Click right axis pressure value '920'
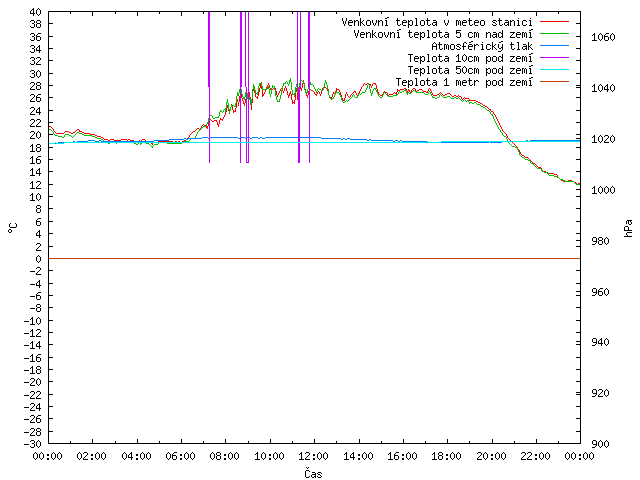The height and width of the screenshot is (480, 640). tap(600, 393)
